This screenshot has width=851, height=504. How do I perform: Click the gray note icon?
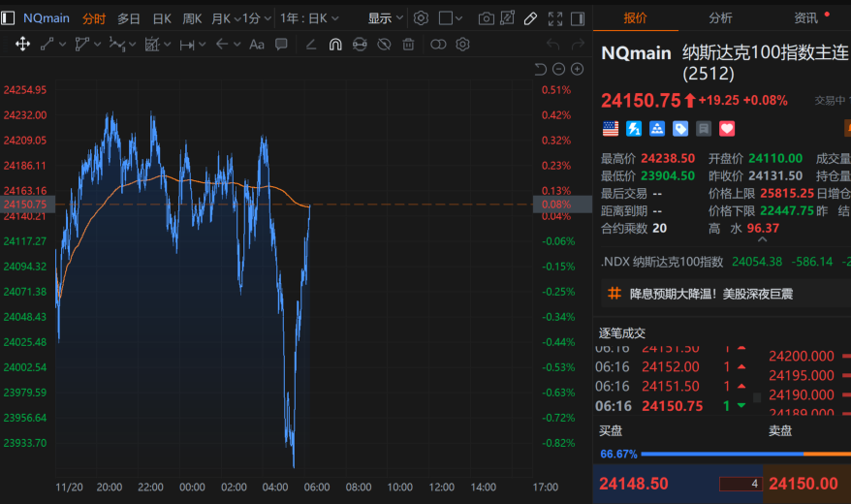(704, 129)
